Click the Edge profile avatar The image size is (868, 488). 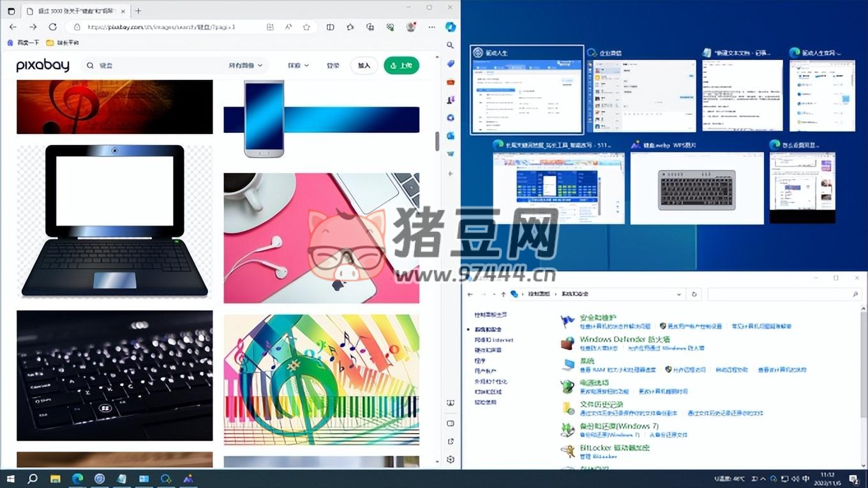coord(411,27)
